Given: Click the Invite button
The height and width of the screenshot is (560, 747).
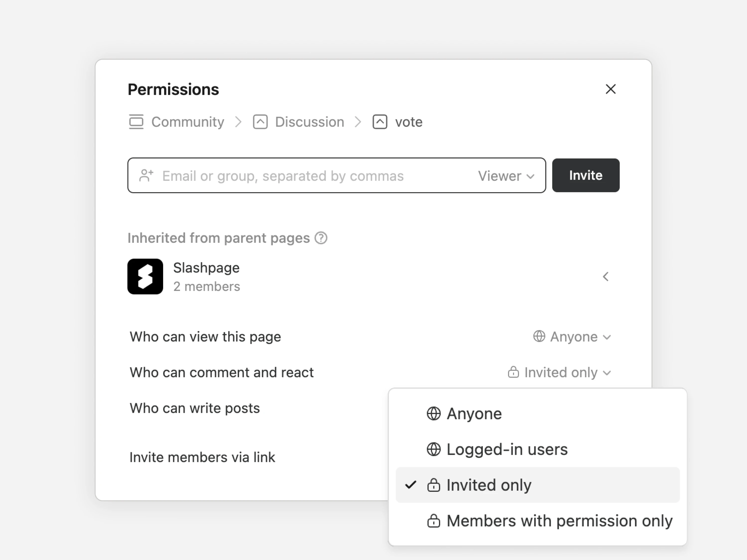Looking at the screenshot, I should click(x=586, y=175).
